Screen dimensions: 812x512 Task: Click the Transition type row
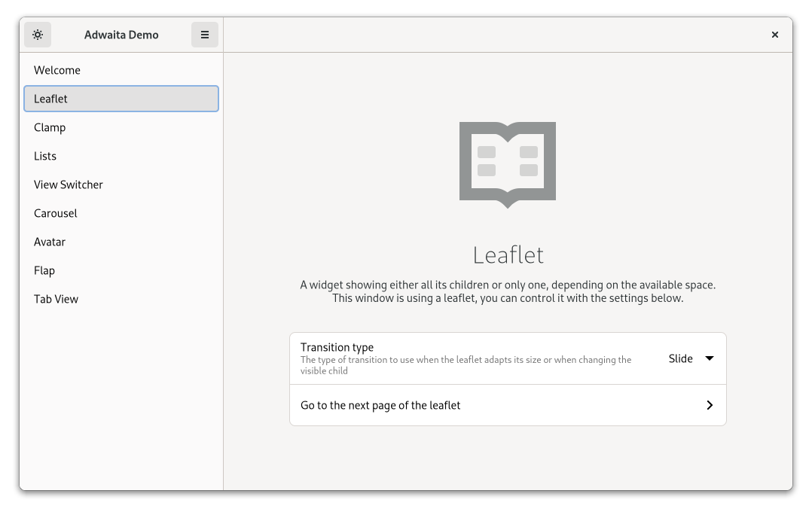467,358
